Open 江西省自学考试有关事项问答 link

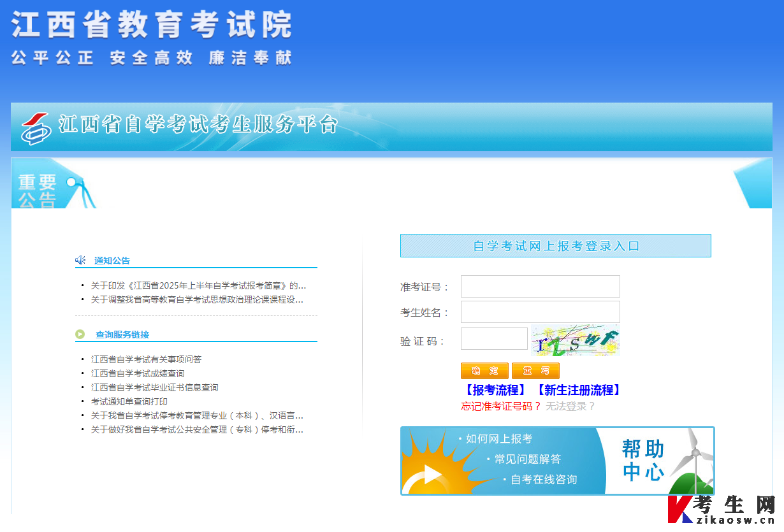click(146, 359)
